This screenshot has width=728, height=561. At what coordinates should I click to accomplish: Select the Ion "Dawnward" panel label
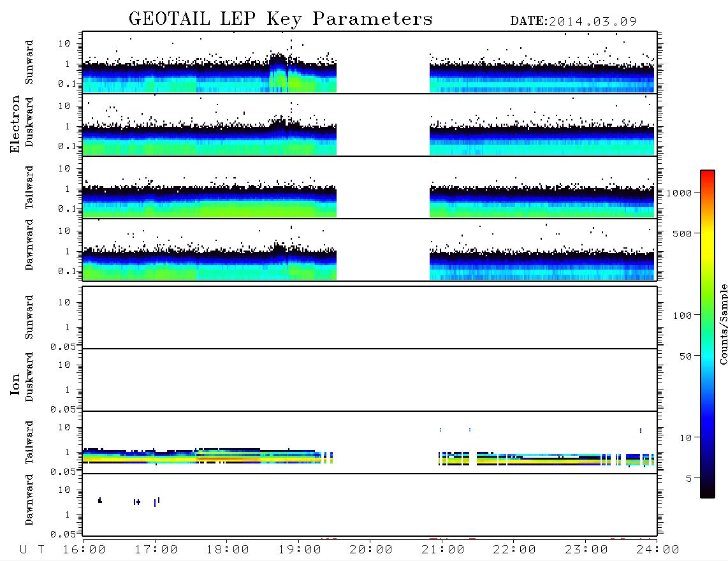point(29,500)
